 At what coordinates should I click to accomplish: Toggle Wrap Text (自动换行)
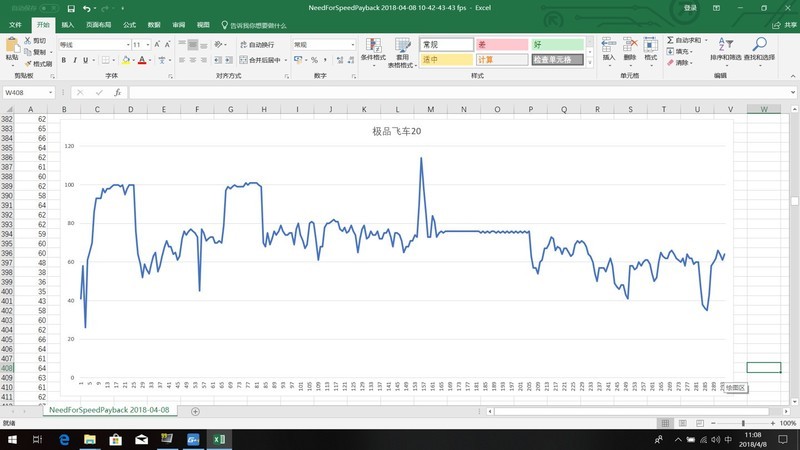click(x=257, y=45)
